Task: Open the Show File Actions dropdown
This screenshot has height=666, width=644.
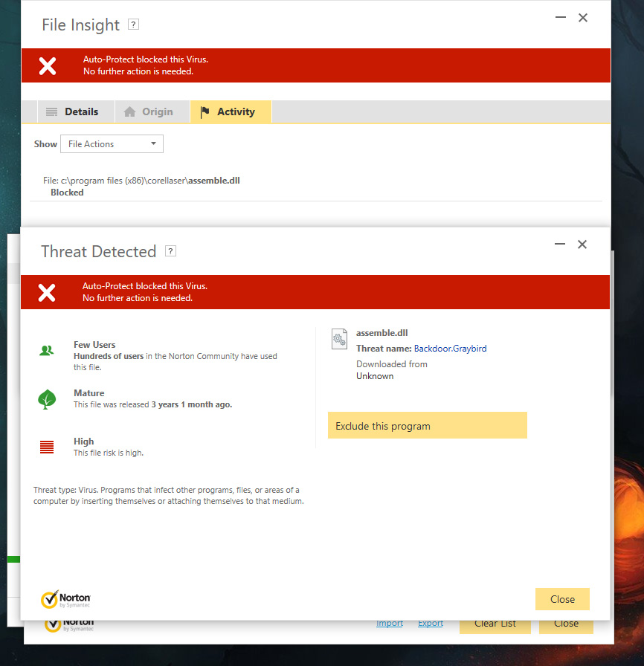Action: [x=112, y=144]
